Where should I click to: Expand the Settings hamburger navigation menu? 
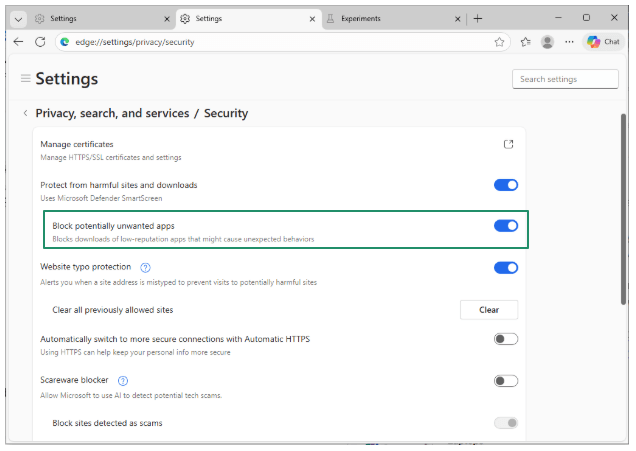pyautogui.click(x=25, y=78)
